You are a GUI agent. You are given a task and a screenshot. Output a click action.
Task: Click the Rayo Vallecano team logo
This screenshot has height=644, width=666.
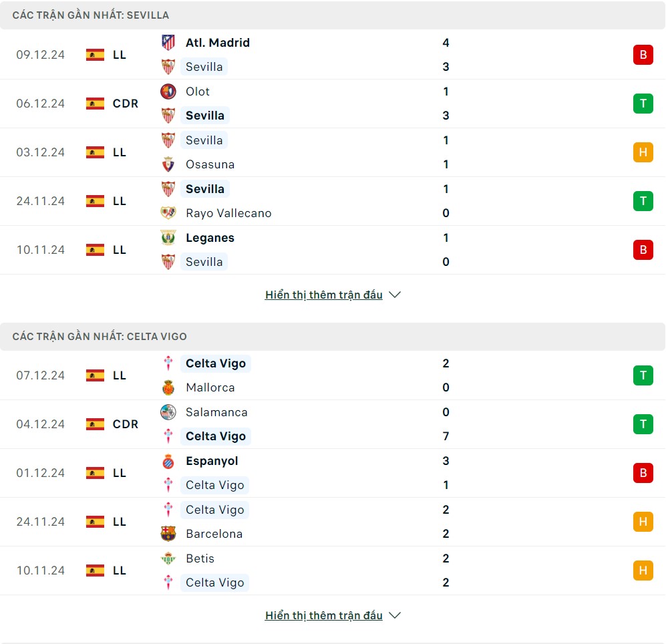168,213
